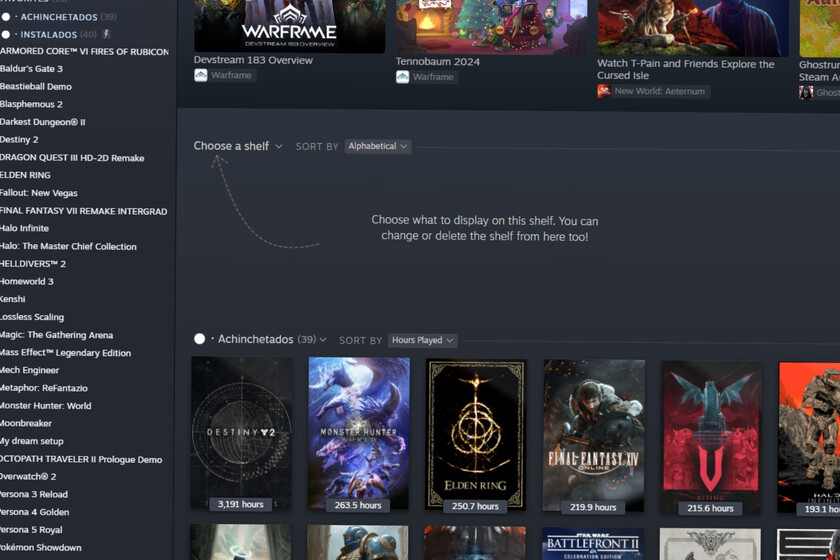This screenshot has width=840, height=560.
Task: Select Homeworld 3 in library list
Action: (x=26, y=281)
